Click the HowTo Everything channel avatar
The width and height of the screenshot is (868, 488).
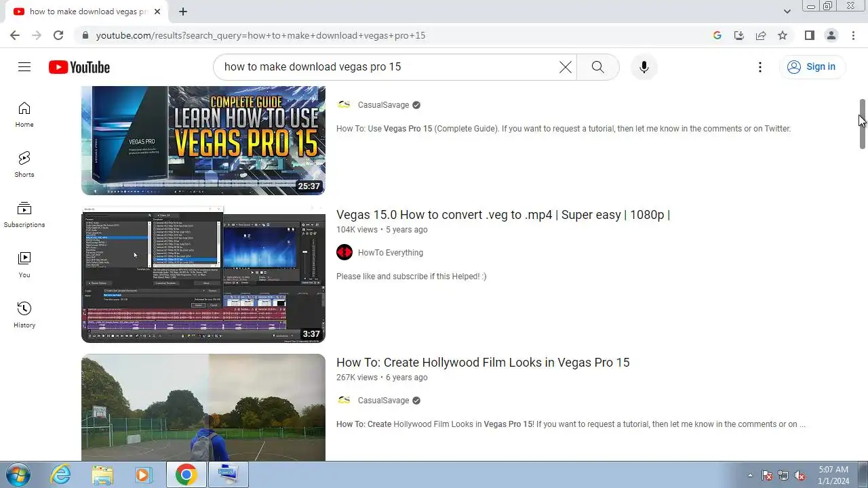pos(344,253)
